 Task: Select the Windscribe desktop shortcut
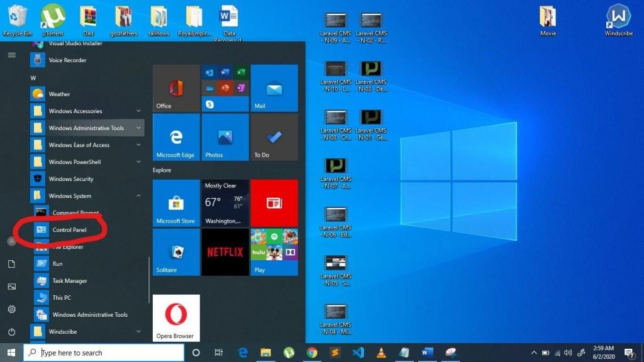coord(618,20)
